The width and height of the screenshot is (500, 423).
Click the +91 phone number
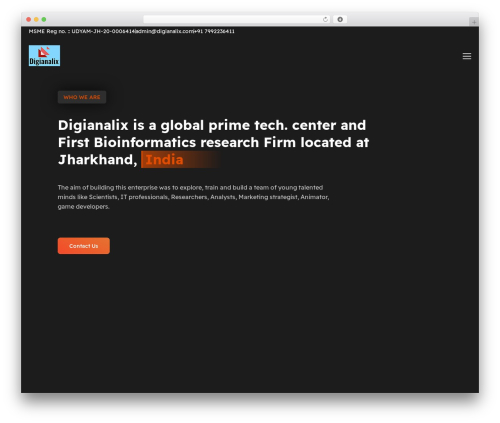point(214,31)
